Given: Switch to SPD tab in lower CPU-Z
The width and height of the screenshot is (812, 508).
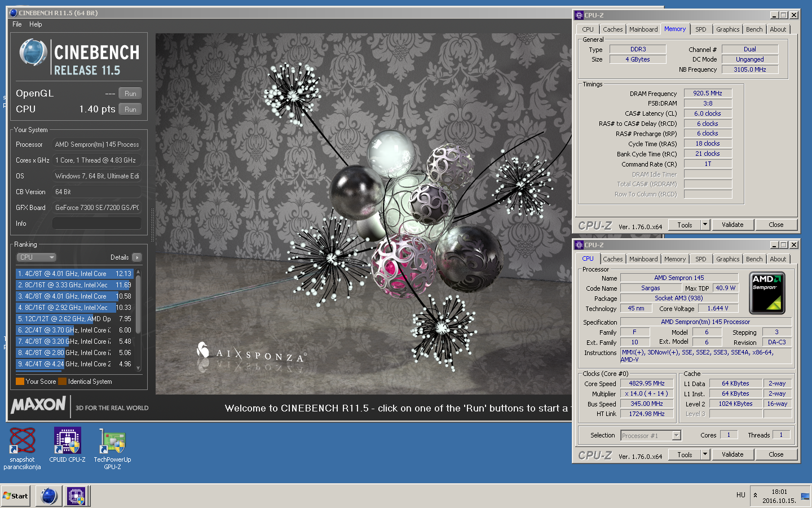Looking at the screenshot, I should point(701,259).
